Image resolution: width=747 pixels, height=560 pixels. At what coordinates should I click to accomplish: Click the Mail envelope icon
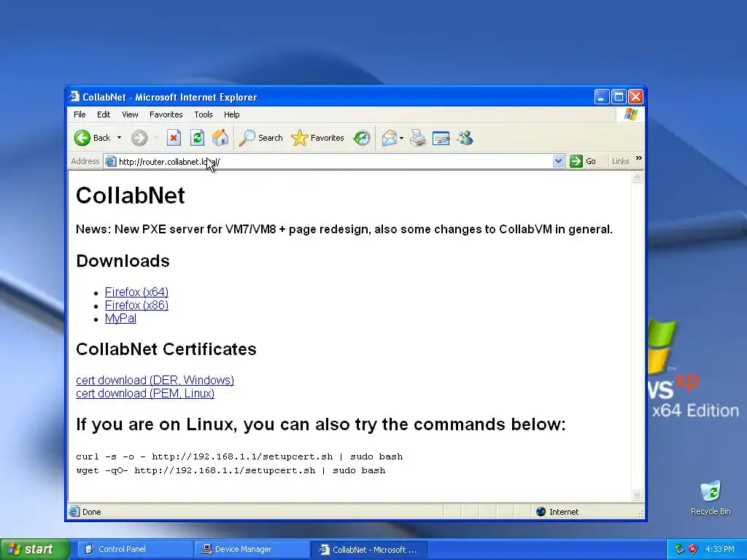pyautogui.click(x=390, y=138)
